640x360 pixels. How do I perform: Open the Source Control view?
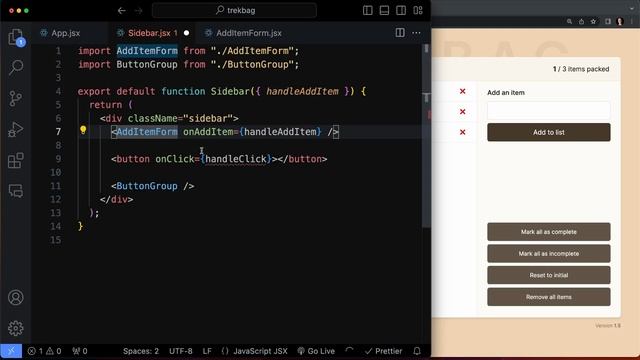(16, 98)
